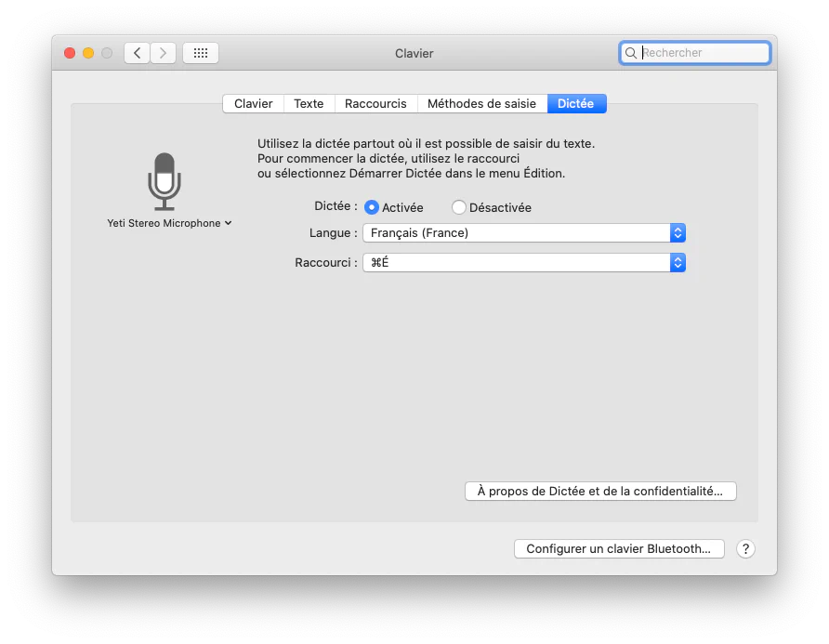The width and height of the screenshot is (829, 644).
Task: Open help with the question mark button
Action: coord(745,549)
